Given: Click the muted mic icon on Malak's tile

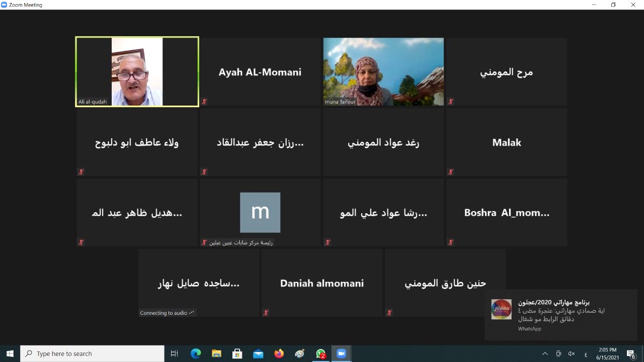Looking at the screenshot, I should tap(451, 172).
